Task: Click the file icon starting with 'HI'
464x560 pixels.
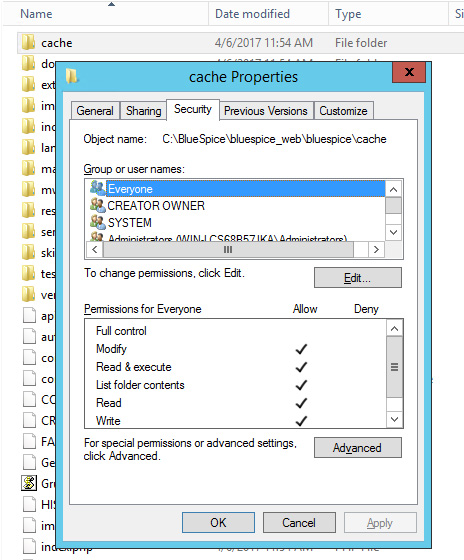Action: click(x=29, y=504)
